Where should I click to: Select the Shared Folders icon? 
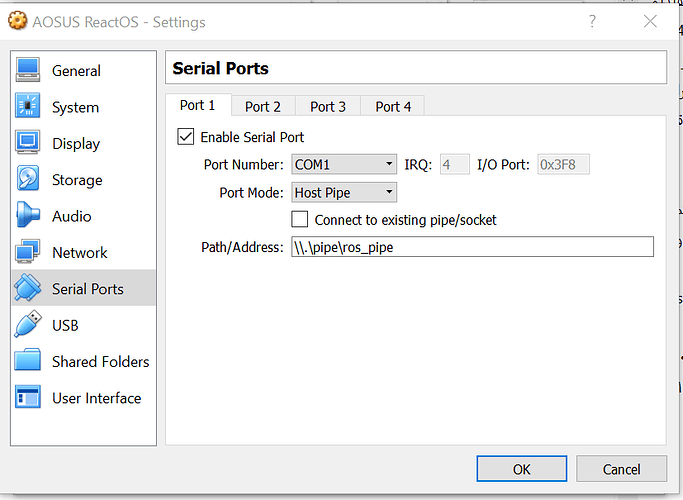pyautogui.click(x=28, y=361)
